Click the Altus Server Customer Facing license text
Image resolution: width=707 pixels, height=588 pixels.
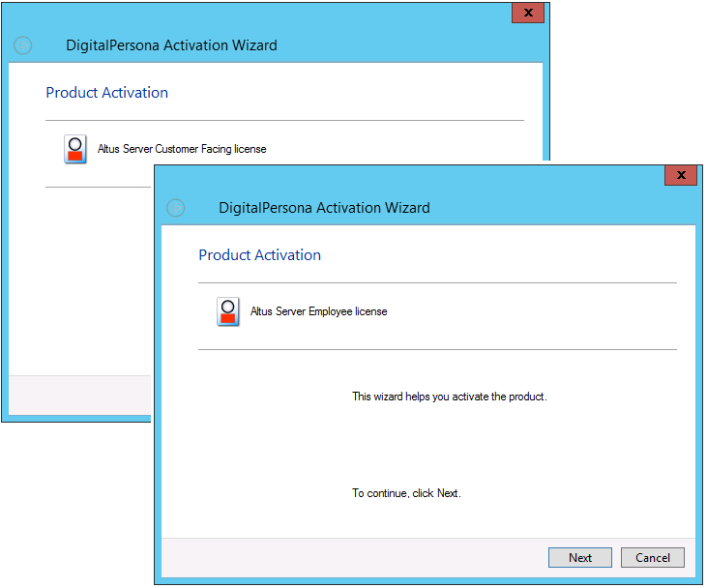(x=181, y=149)
